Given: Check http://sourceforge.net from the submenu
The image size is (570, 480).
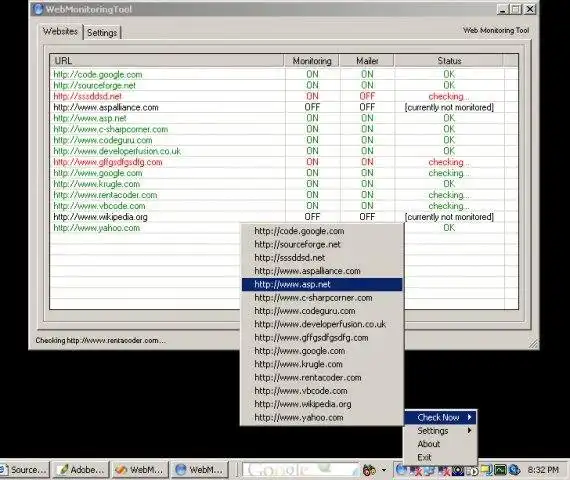Looking at the screenshot, I should tap(322, 244).
